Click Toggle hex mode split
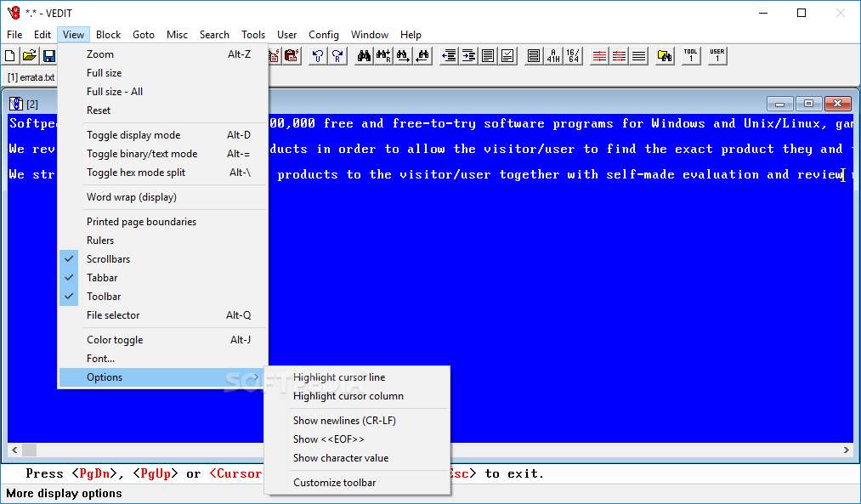This screenshot has width=861, height=504. (x=163, y=173)
